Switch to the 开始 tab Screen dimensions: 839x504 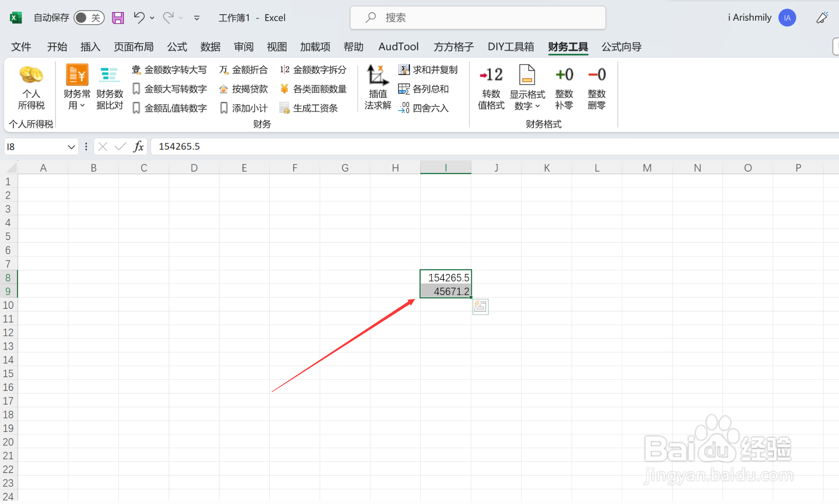(57, 46)
